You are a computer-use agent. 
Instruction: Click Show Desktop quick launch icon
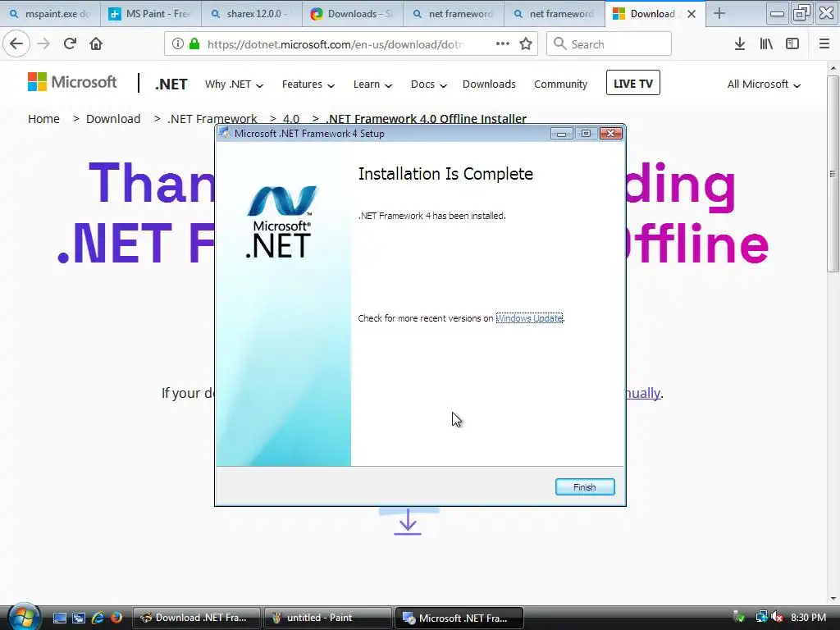click(x=59, y=619)
